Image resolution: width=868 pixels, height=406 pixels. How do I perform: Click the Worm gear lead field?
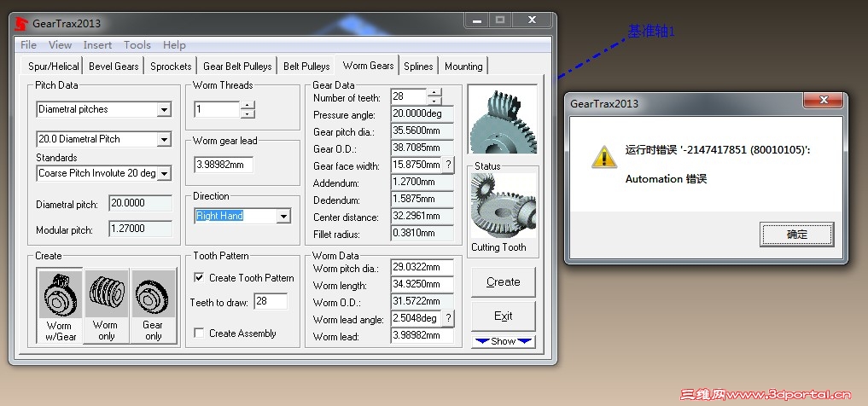(x=224, y=165)
